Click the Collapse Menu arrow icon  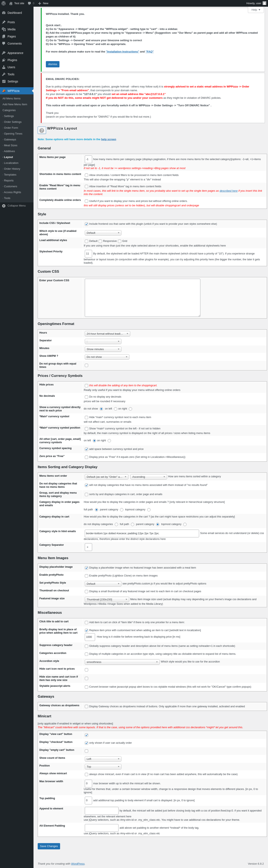tap(4, 205)
